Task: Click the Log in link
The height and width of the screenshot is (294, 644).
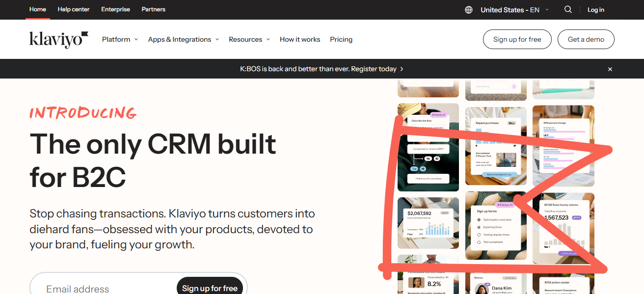Action: tap(596, 10)
